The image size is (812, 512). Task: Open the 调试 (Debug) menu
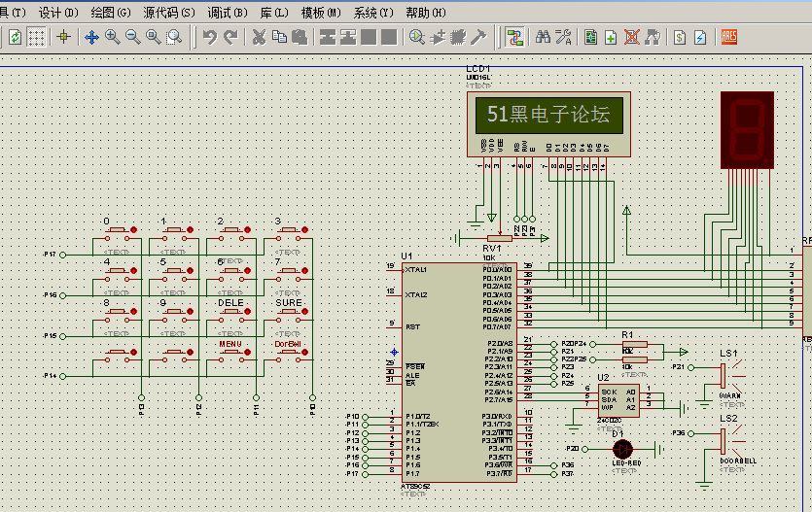pos(226,13)
